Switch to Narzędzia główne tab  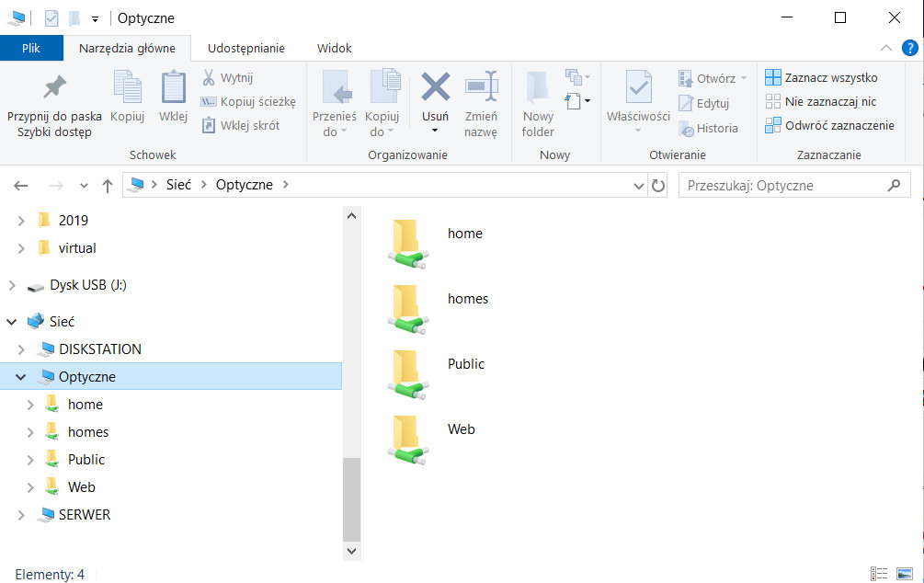click(127, 49)
